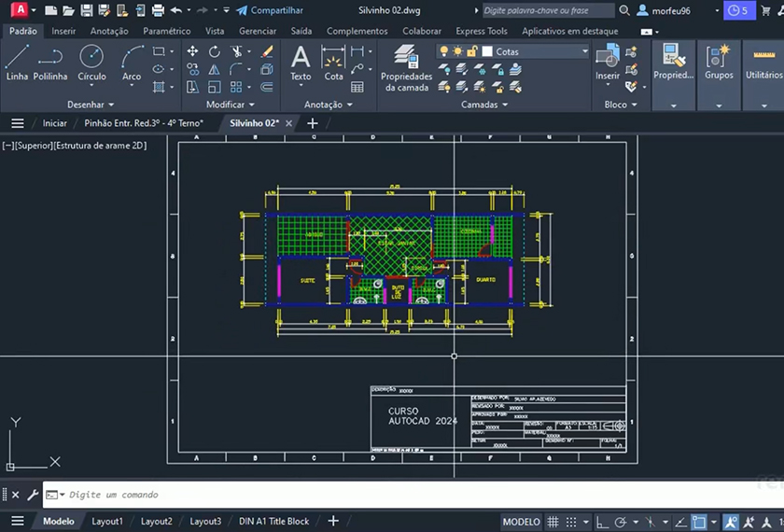Click the Plotar printer icon
The height and width of the screenshot is (532, 784).
point(158,10)
